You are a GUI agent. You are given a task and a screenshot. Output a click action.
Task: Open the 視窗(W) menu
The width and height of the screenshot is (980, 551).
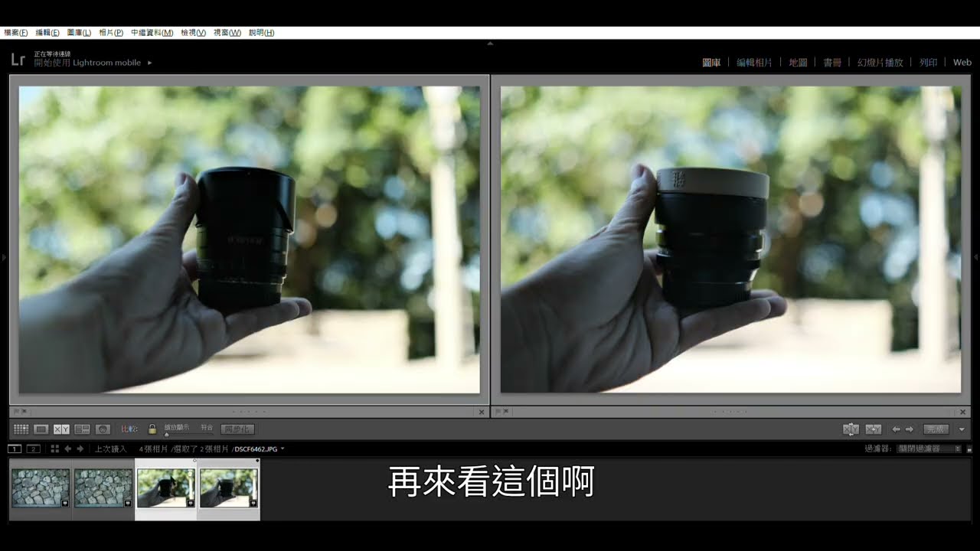[227, 33]
